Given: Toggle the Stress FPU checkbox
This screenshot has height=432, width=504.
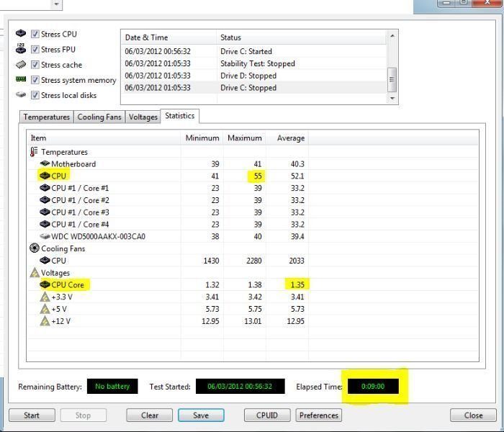Looking at the screenshot, I should 35,49.
